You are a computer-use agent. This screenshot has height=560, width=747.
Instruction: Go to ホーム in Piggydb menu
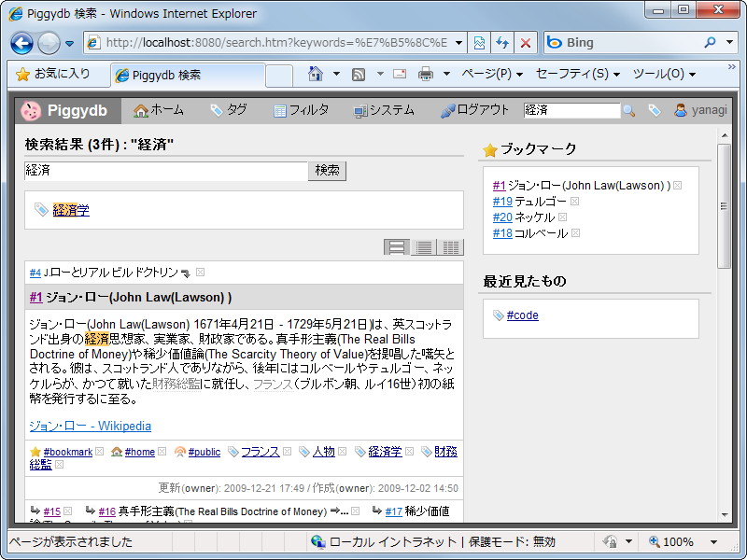[x=158, y=110]
